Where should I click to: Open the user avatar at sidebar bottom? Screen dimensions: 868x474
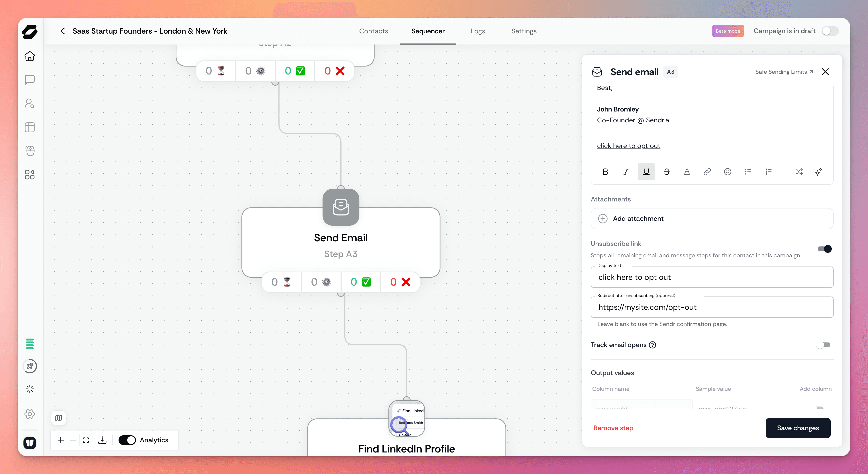30,443
